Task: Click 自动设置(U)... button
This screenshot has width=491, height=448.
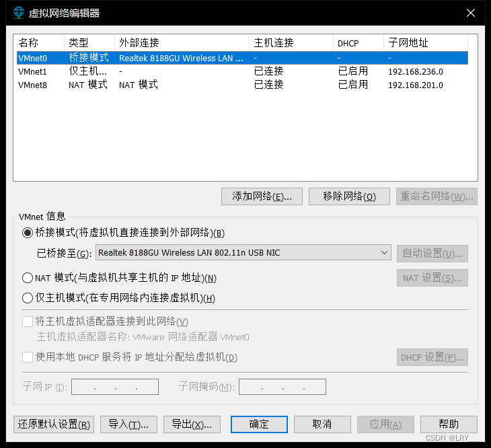Action: coord(432,254)
